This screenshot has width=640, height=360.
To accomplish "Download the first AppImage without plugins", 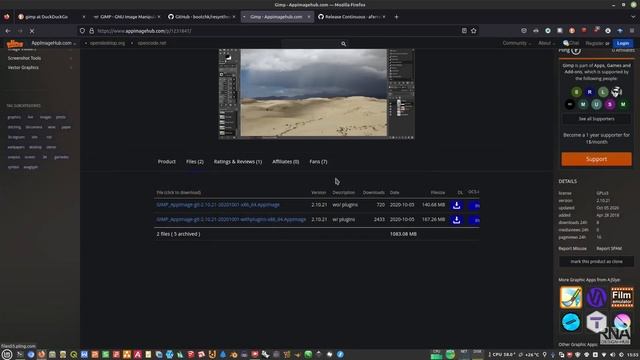I will click(456, 205).
